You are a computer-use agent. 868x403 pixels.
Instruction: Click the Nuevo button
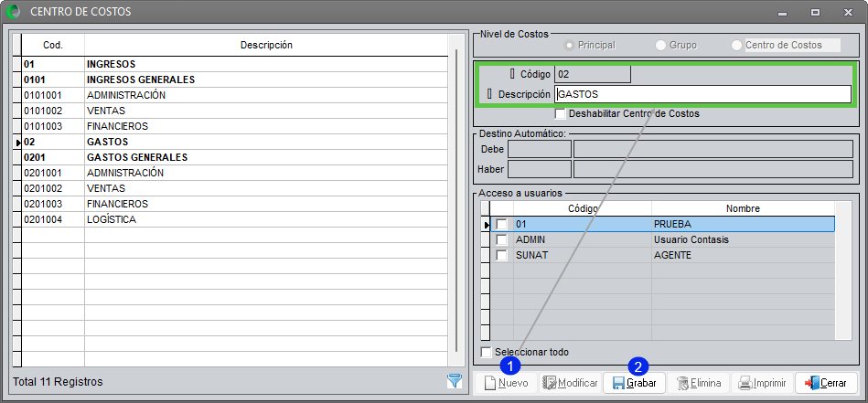coord(506,383)
